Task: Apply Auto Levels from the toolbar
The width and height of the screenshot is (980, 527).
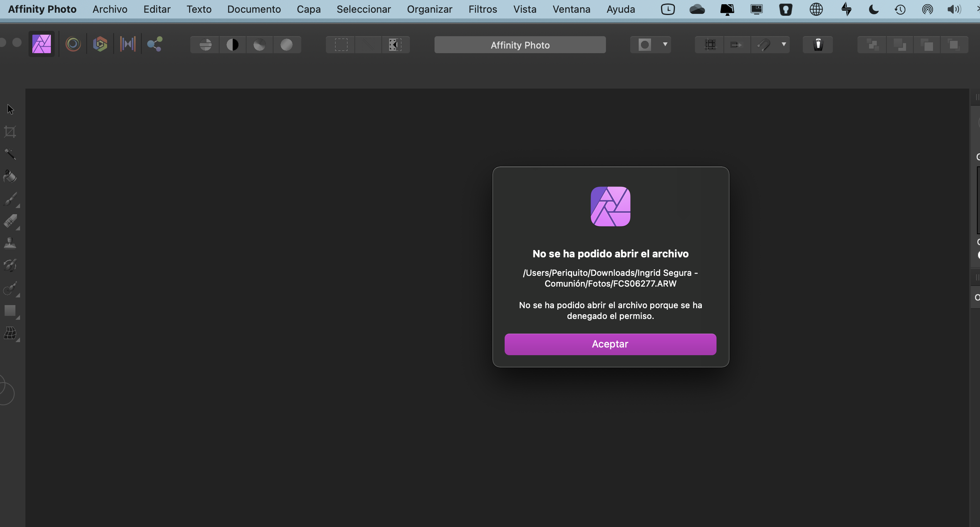Action: pos(205,45)
